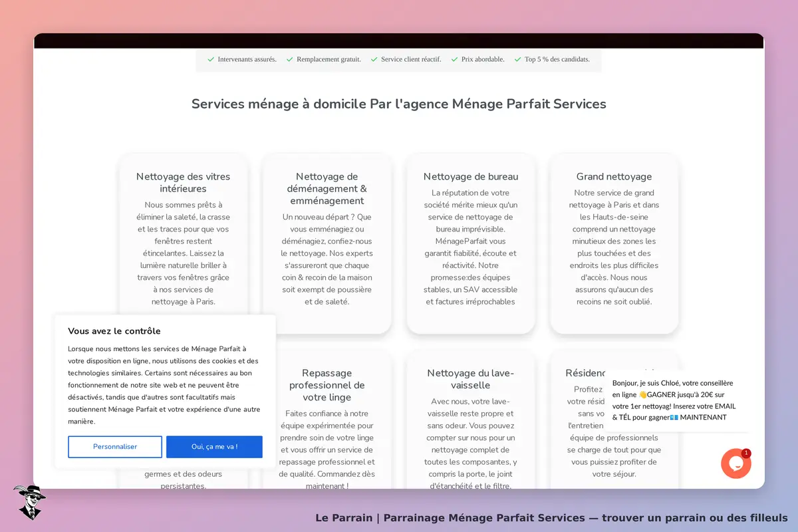Click the lave-vaisselle description paragraph
Screen dimensions: 798x532
[x=471, y=444]
